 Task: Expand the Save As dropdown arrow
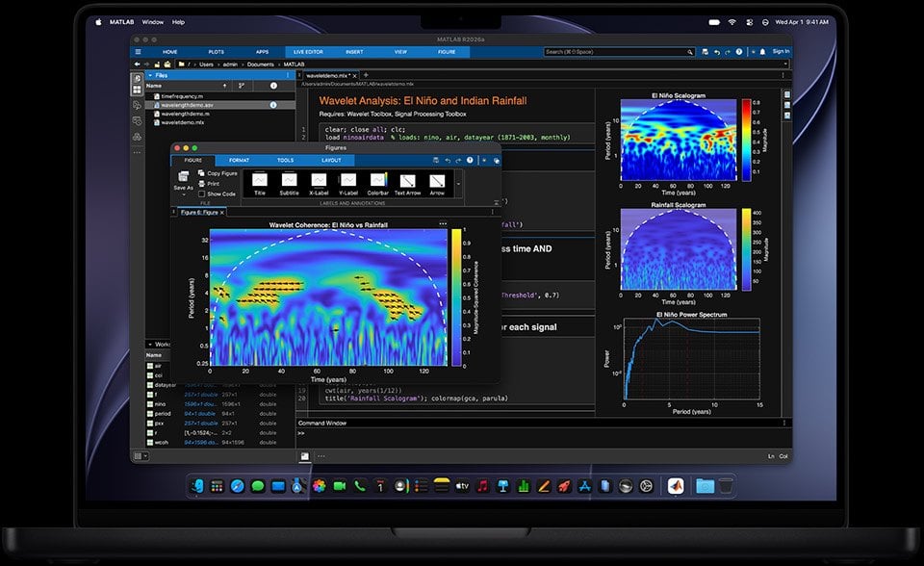pos(183,194)
